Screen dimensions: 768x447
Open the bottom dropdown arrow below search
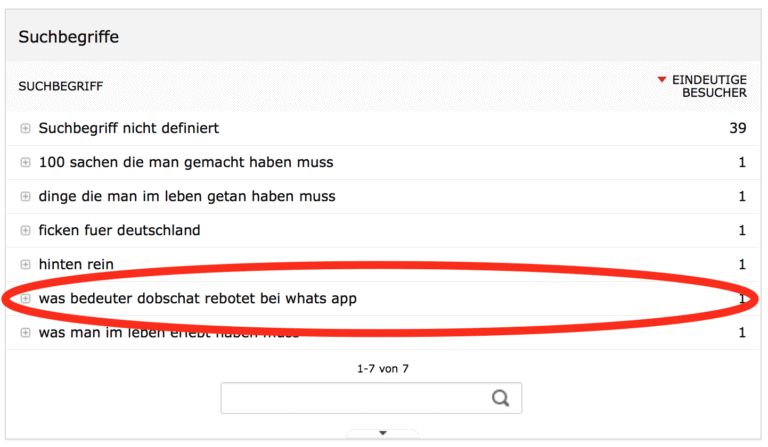[383, 433]
